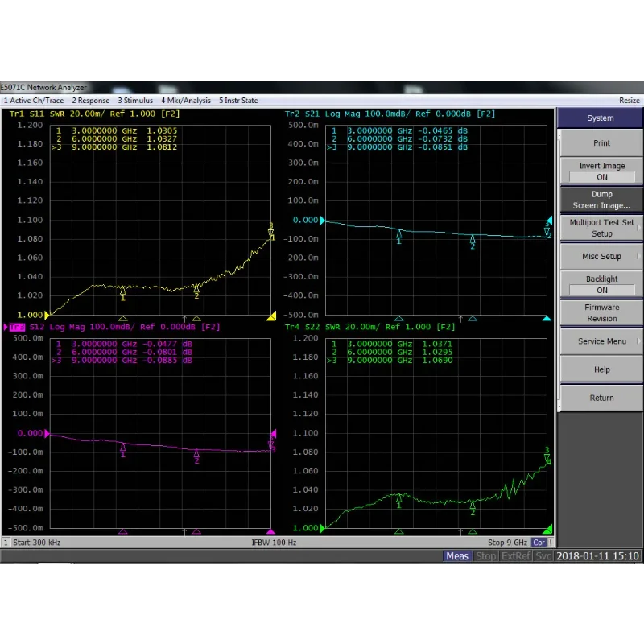Viewport: 644px width, 644px height.
Task: Click the yellow S11 reference position arrow
Action: click(271, 316)
